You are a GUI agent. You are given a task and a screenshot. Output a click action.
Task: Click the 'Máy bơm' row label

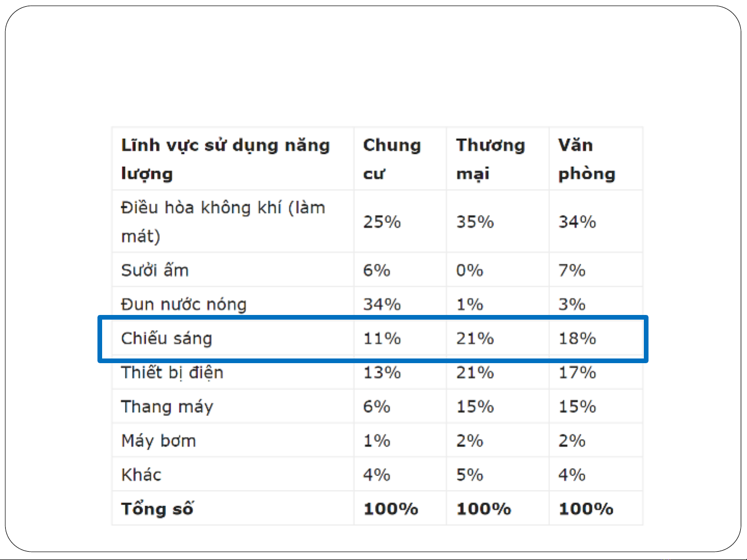[x=159, y=441]
